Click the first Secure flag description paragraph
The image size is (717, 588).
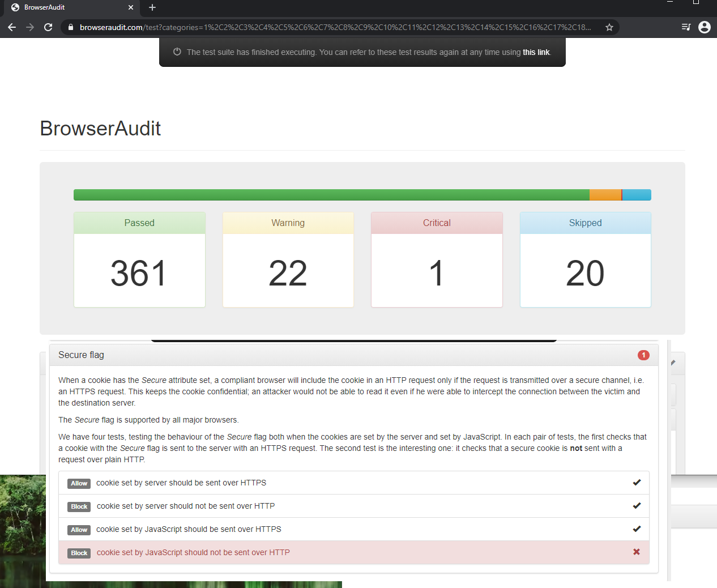pyautogui.click(x=351, y=392)
